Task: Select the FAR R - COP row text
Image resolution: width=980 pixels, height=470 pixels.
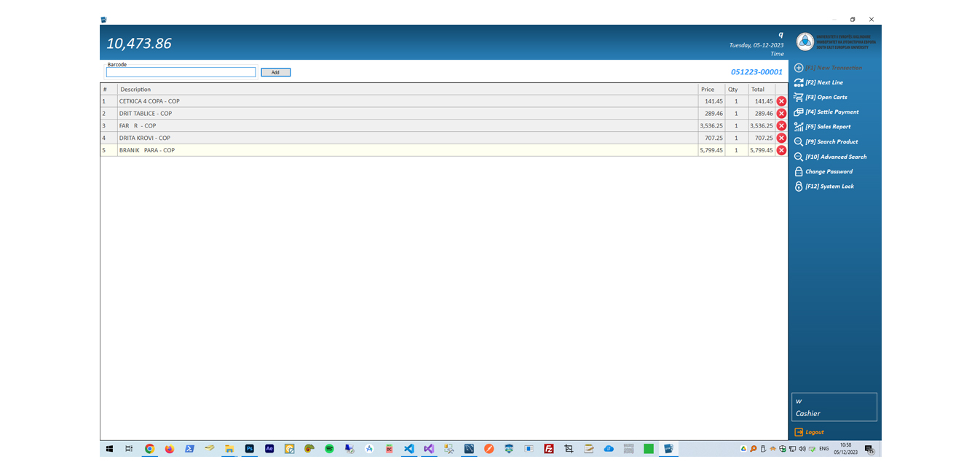Action: click(x=138, y=125)
